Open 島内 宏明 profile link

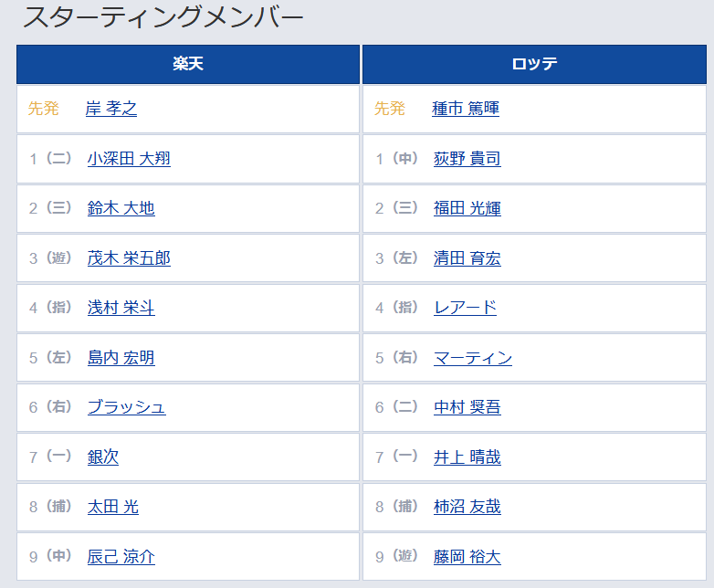(121, 358)
